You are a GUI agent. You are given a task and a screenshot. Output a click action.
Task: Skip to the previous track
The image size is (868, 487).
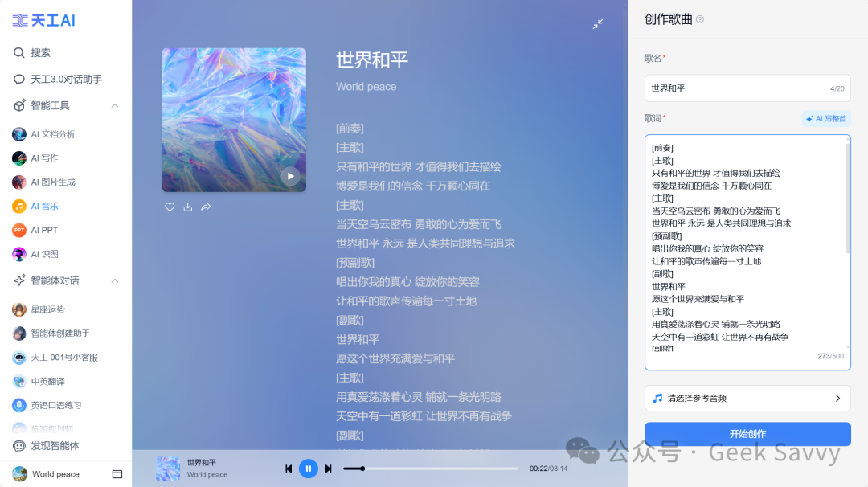[x=289, y=469]
